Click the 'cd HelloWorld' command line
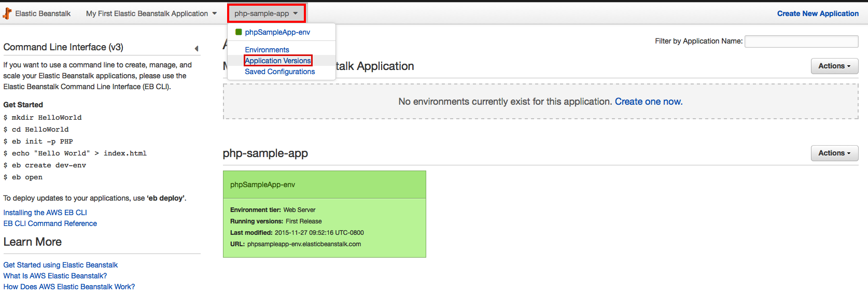Screen dimensions: 868x296 (36, 130)
